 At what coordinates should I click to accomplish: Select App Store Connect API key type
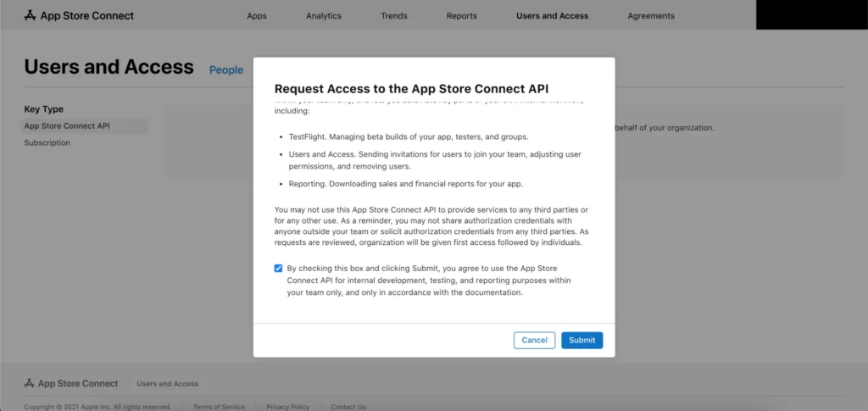pyautogui.click(x=84, y=126)
